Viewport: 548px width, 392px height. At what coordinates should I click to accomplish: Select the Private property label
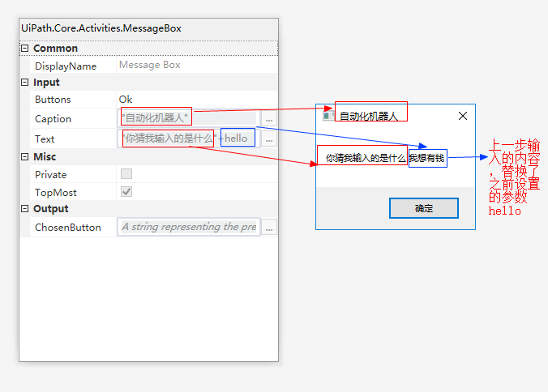tap(51, 174)
